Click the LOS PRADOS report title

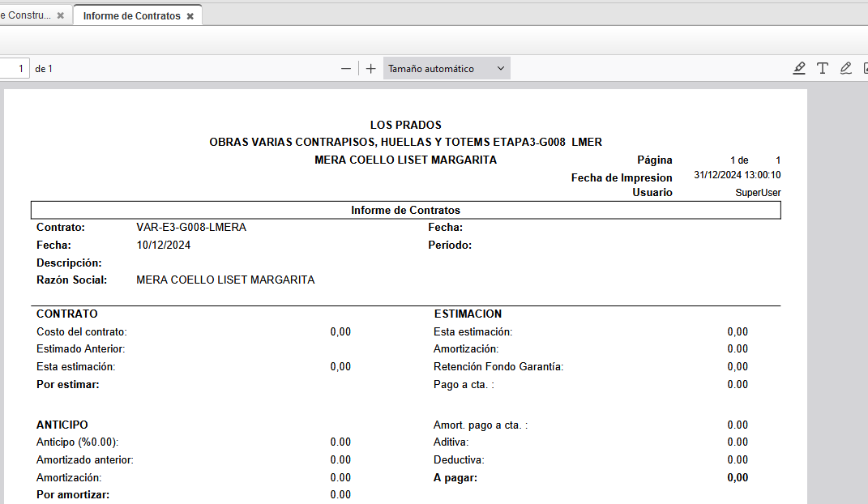[x=405, y=125]
